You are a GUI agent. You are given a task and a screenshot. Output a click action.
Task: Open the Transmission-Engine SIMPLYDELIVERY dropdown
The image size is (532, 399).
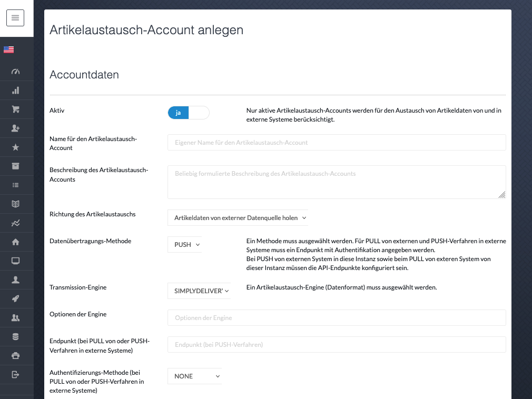199,291
